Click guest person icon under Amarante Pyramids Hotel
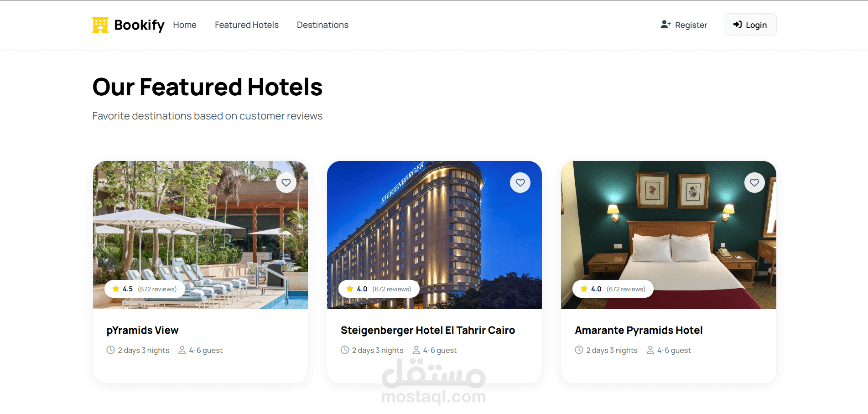Image resolution: width=868 pixels, height=414 pixels. coord(650,350)
